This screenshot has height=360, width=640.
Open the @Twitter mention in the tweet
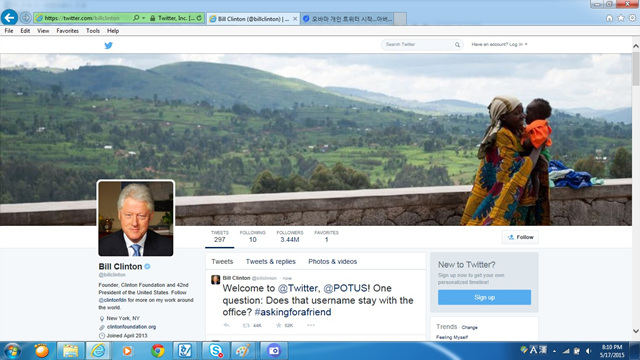click(299, 288)
